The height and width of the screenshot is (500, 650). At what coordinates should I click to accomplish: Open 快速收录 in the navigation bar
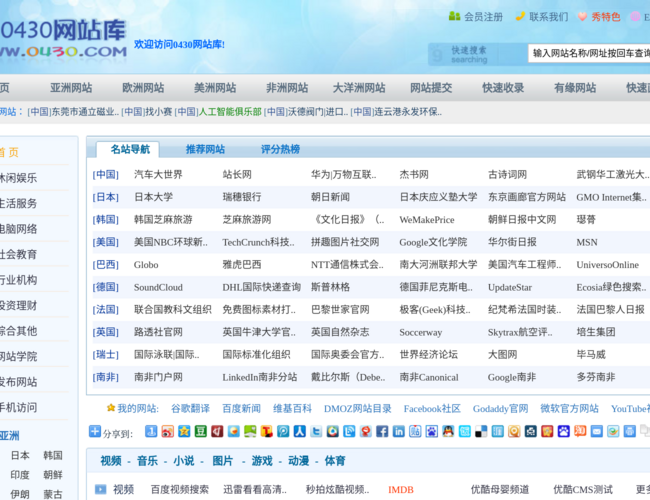click(x=503, y=88)
